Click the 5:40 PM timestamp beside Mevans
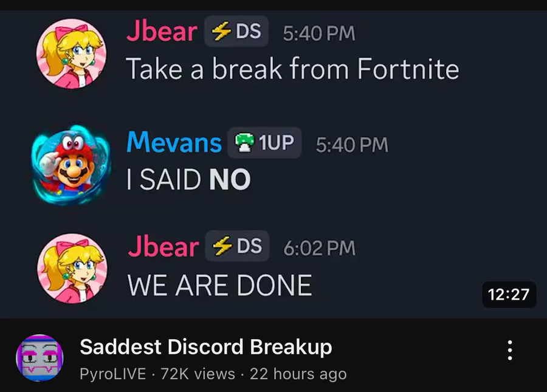This screenshot has width=547, height=392. click(352, 145)
